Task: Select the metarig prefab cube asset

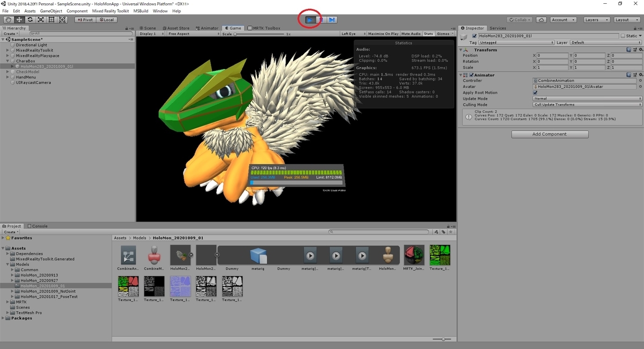Action: pos(258,255)
